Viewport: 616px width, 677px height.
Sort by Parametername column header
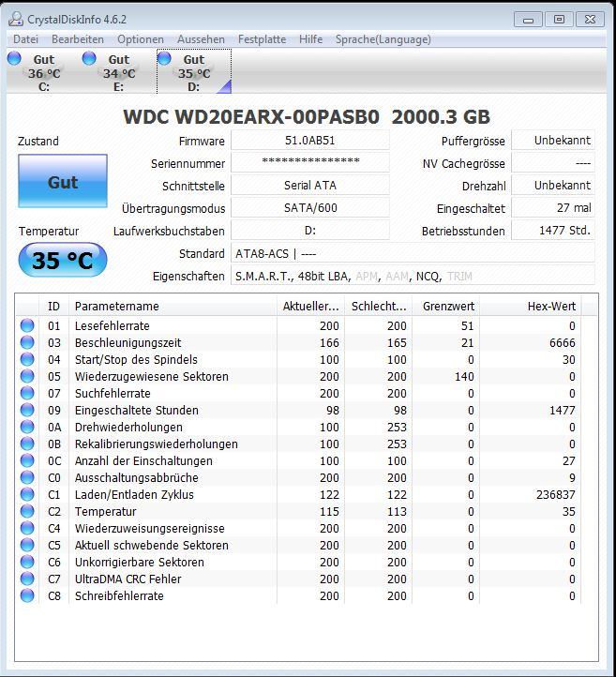tap(173, 306)
